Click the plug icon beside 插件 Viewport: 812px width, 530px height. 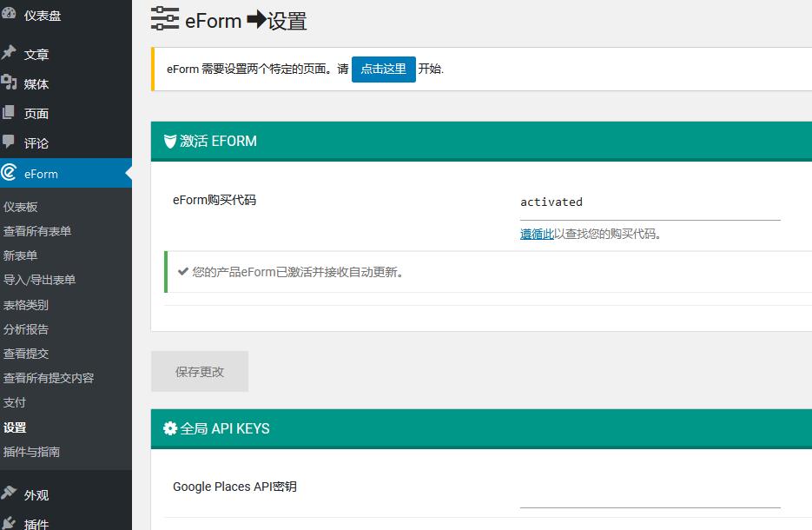click(9, 523)
